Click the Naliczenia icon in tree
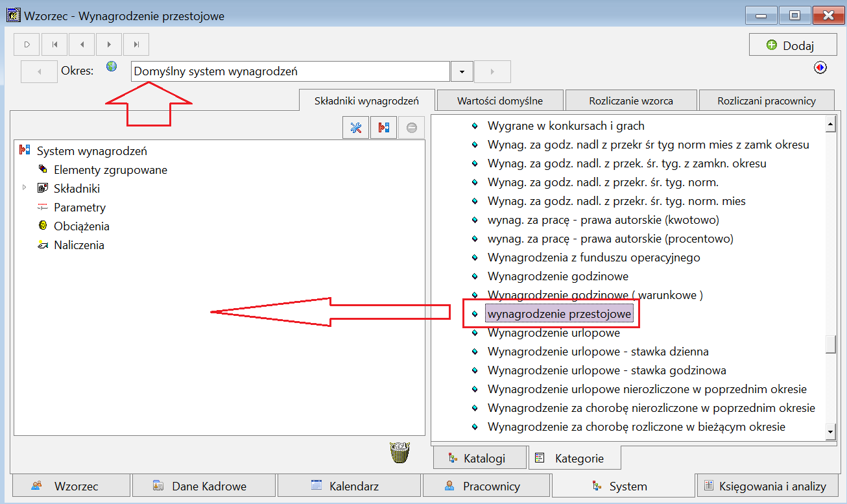This screenshot has width=847, height=504. 43,245
